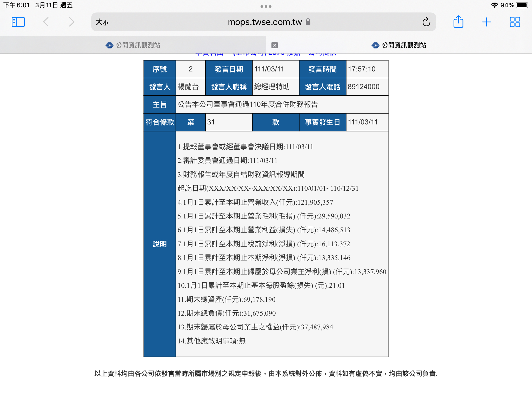
Task: Tap the 說明 header cell
Action: (159, 244)
